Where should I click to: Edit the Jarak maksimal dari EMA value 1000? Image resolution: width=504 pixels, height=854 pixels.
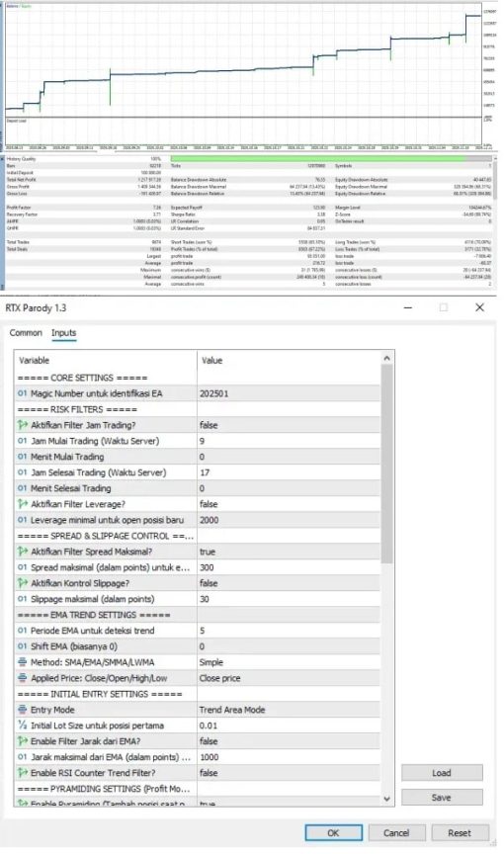[289, 756]
